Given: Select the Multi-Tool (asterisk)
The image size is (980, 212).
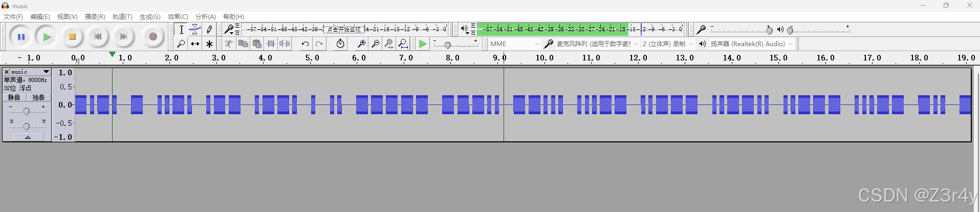Looking at the screenshot, I should 209,44.
